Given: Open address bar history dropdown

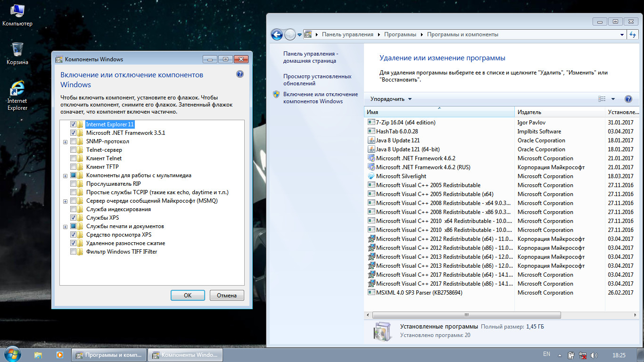Looking at the screenshot, I should pos(622,34).
